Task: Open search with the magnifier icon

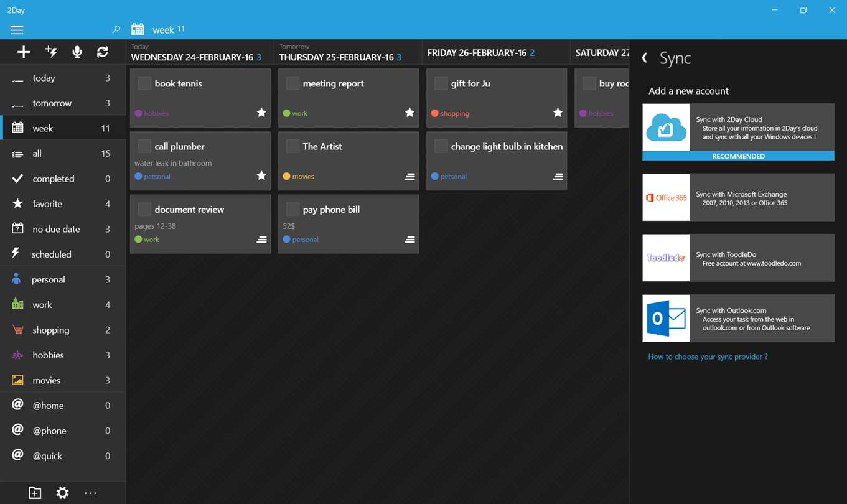Action: pyautogui.click(x=116, y=29)
